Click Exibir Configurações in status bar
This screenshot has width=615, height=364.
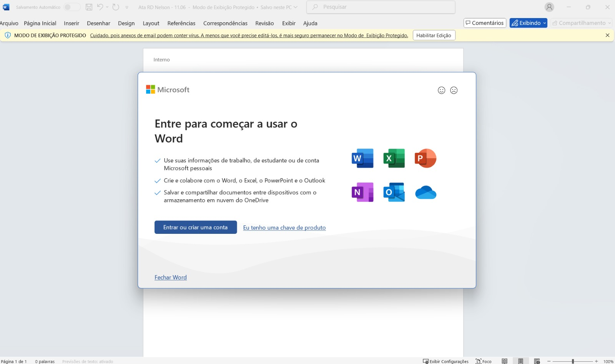click(445, 361)
